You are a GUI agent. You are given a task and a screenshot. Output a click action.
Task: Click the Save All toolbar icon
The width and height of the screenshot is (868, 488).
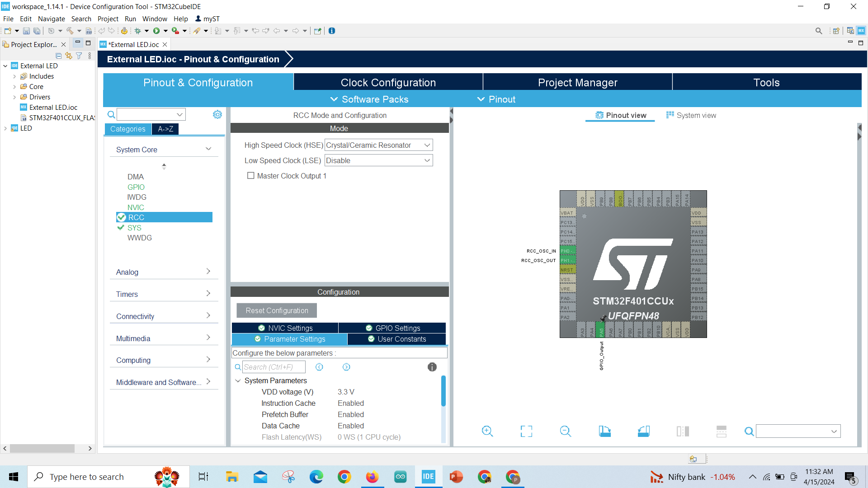pyautogui.click(x=37, y=31)
